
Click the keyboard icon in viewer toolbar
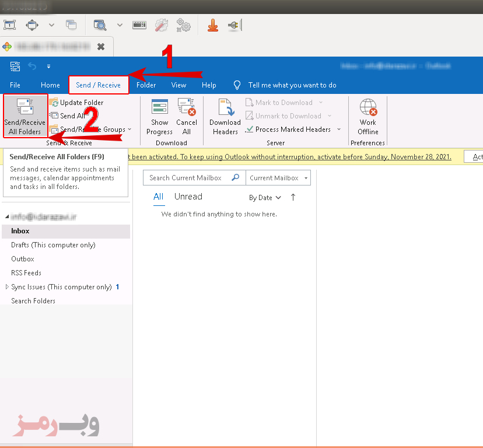coord(139,25)
